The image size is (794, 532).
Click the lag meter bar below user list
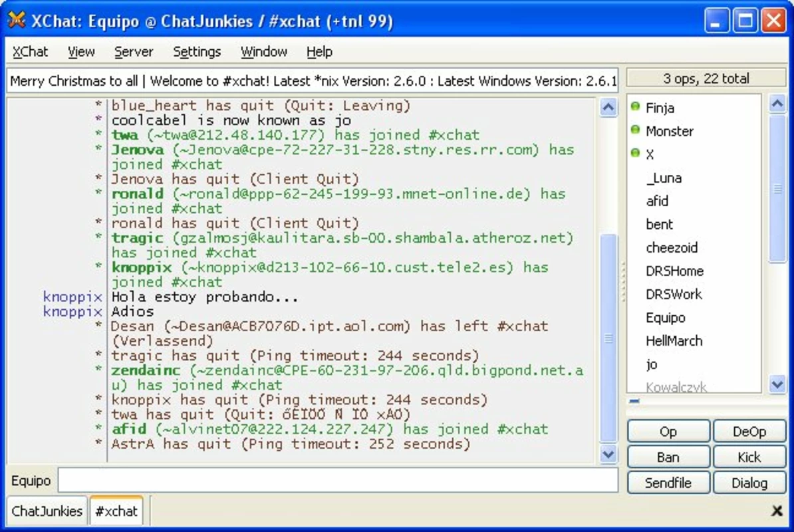click(x=706, y=401)
